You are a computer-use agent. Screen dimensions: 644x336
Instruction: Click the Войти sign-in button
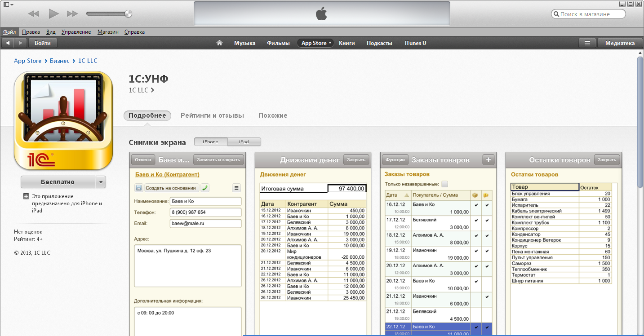click(x=43, y=43)
